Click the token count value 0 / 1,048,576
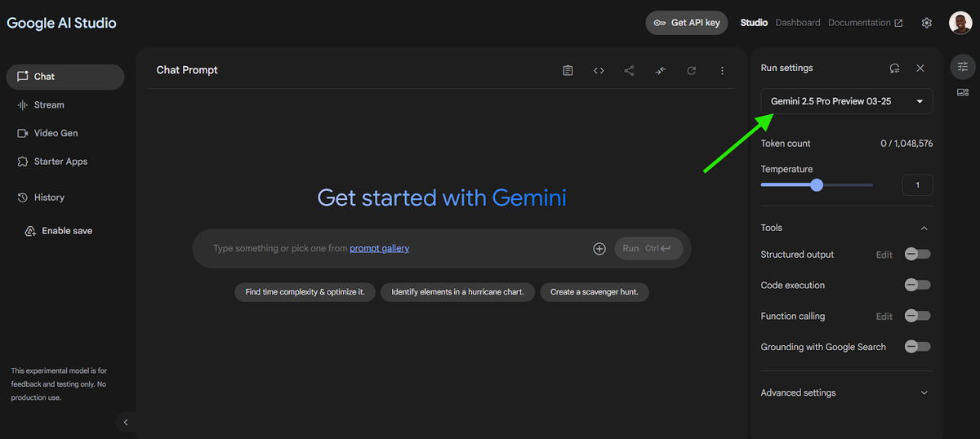The image size is (980, 439). (x=906, y=144)
